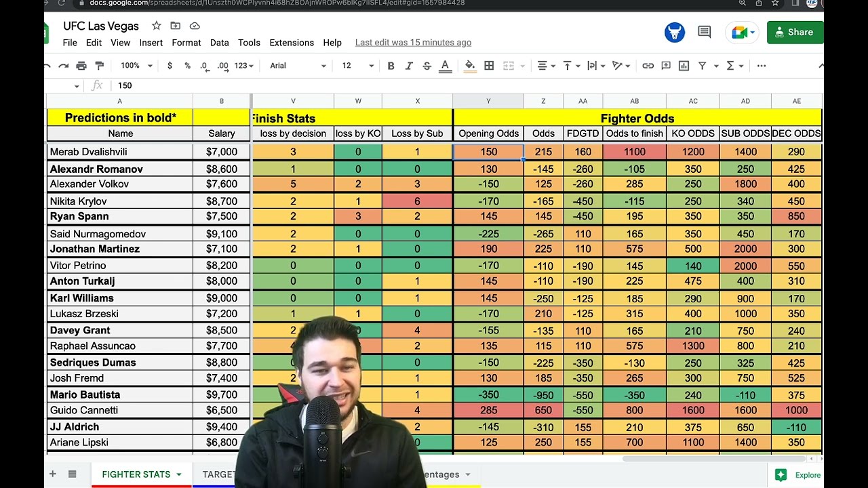Click the redo arrow icon
This screenshot has width=868, height=488.
(64, 66)
